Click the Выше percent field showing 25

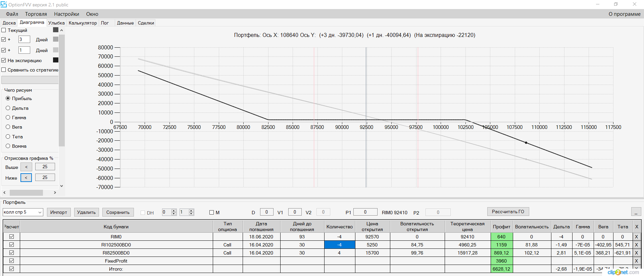click(x=45, y=167)
